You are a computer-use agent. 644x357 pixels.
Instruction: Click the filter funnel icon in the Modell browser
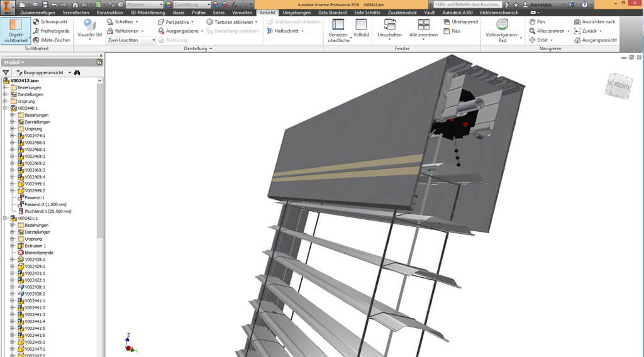(6, 73)
